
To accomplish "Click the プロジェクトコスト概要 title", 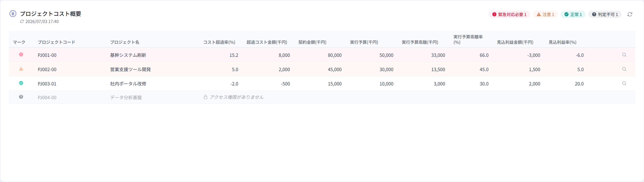I will (51, 14).
